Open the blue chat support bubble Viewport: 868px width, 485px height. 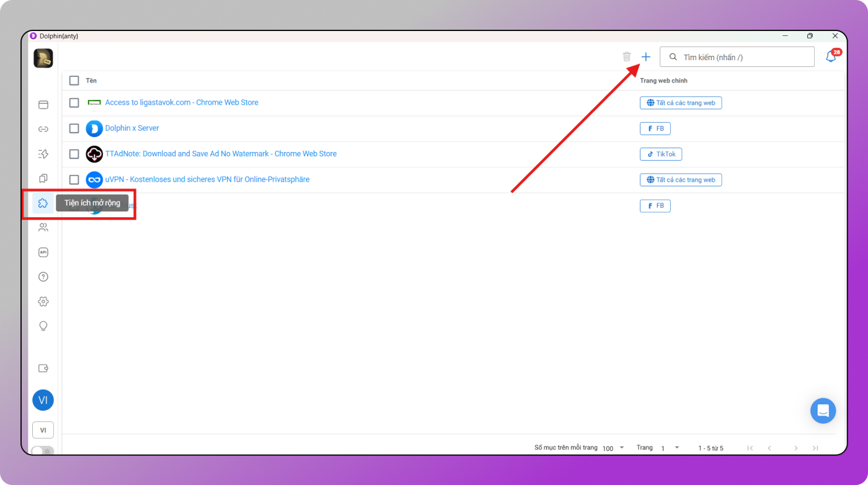click(823, 411)
